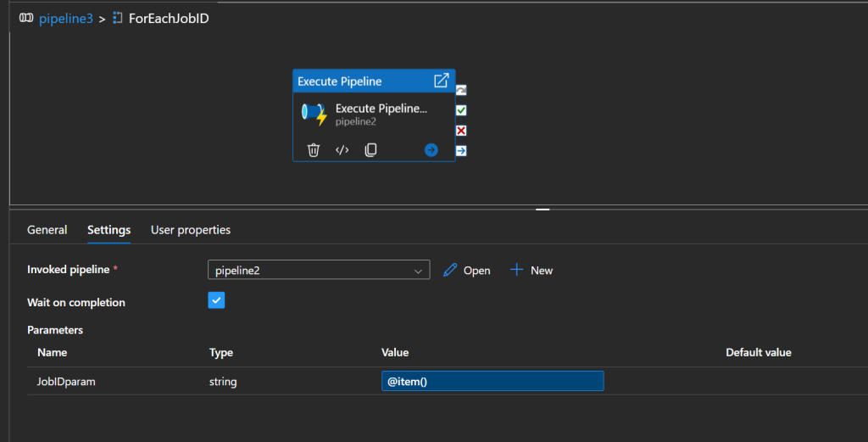This screenshot has width=868, height=442.
Task: Open the User properties tab
Action: click(x=191, y=230)
